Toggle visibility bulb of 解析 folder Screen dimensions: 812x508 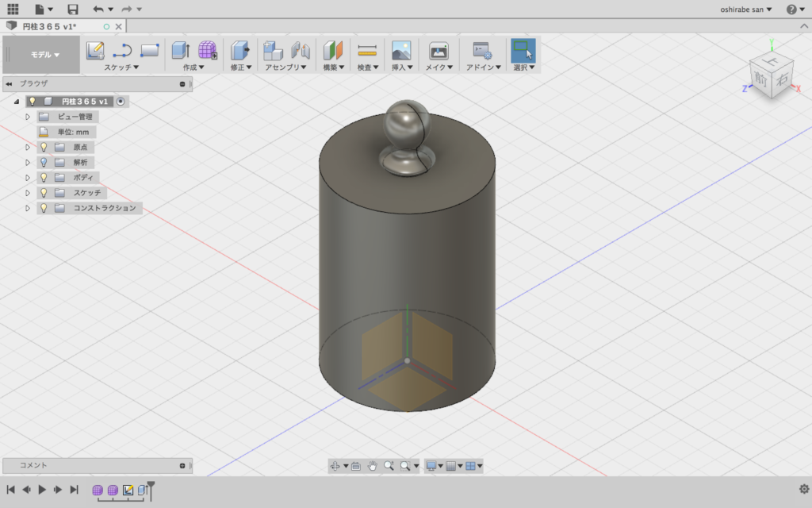44,162
